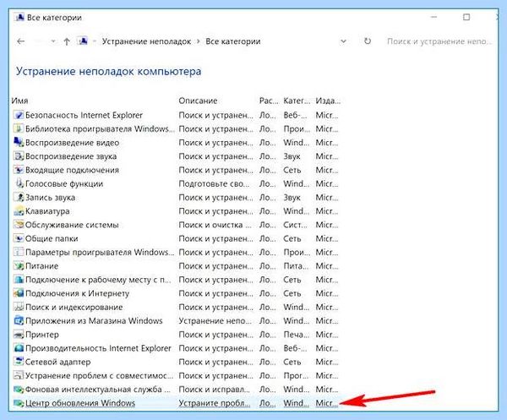507x420 pixels.
Task: Sort by the Имя column header
Action: (x=19, y=101)
